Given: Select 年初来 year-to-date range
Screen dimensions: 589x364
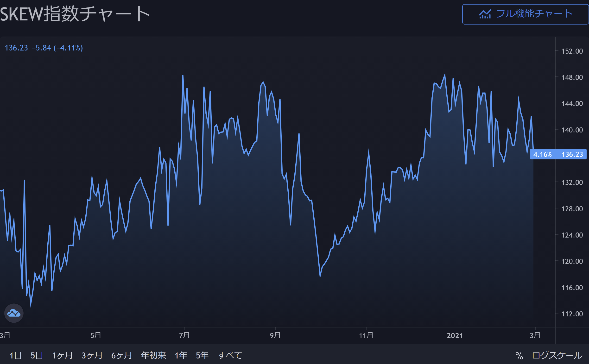Looking at the screenshot, I should pos(153,355).
